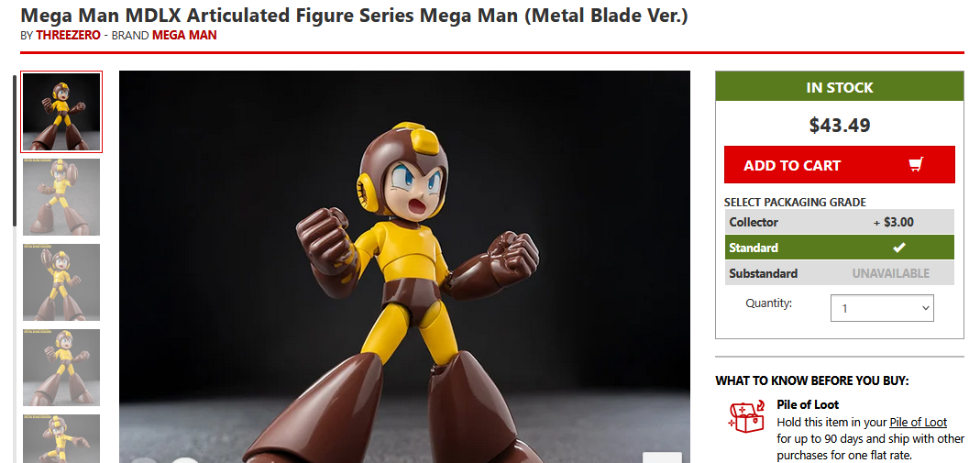
Task: Open the THREEZERO manufacturer link
Action: [68, 36]
